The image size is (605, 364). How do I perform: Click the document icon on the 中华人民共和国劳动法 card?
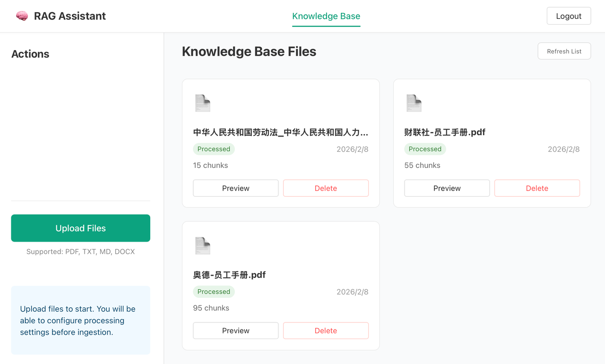pos(203,103)
